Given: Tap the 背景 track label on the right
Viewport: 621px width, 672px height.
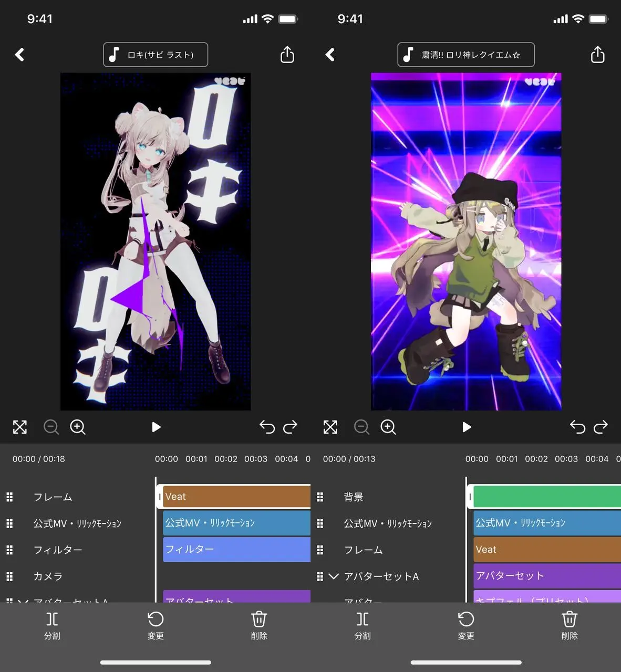Looking at the screenshot, I should click(x=354, y=497).
